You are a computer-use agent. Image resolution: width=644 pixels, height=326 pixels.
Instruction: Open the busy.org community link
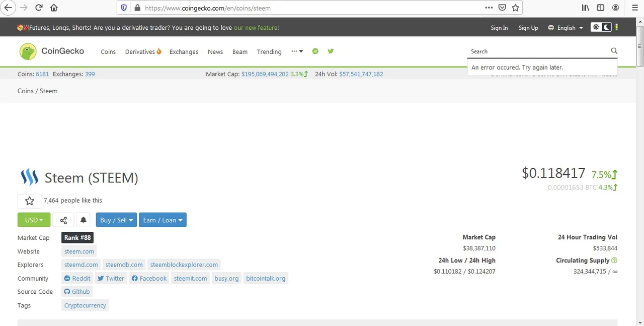click(x=226, y=279)
